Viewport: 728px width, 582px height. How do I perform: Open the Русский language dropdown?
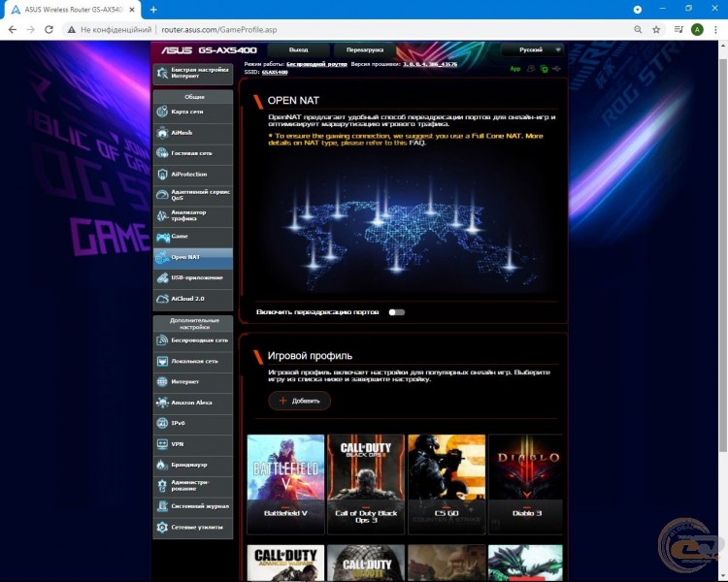click(x=533, y=49)
